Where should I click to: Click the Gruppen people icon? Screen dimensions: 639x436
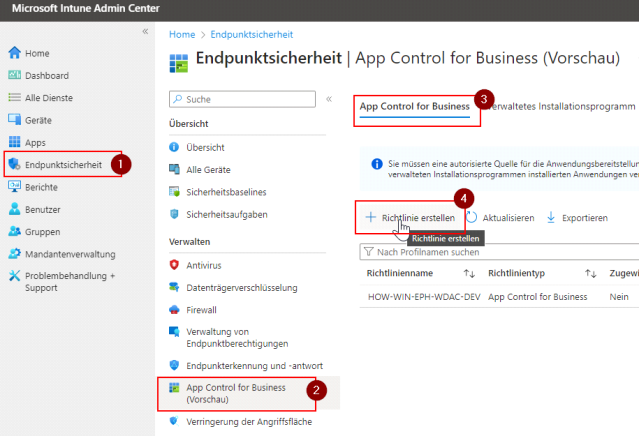pos(14,231)
